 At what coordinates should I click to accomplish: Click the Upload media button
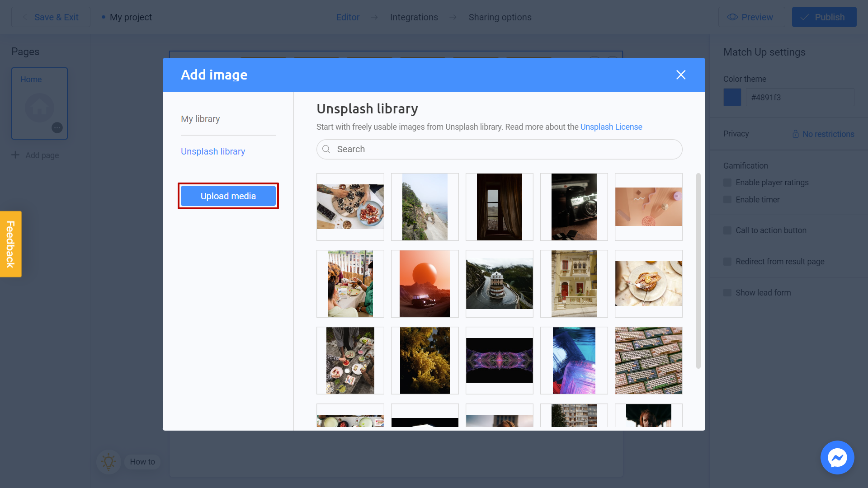(228, 196)
